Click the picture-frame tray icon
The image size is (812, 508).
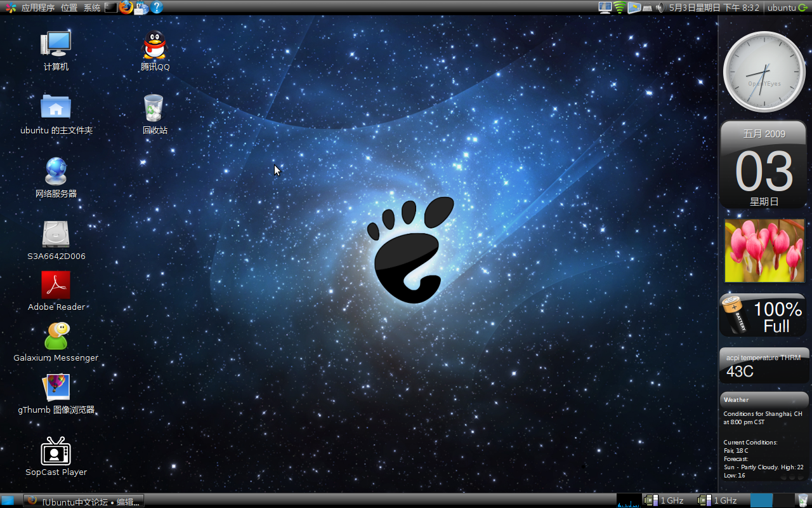click(634, 8)
